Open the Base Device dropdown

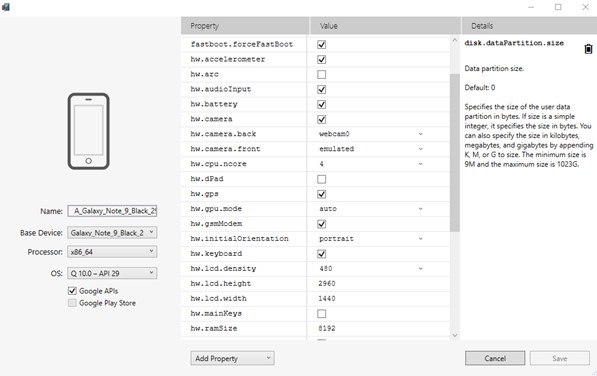[112, 233]
